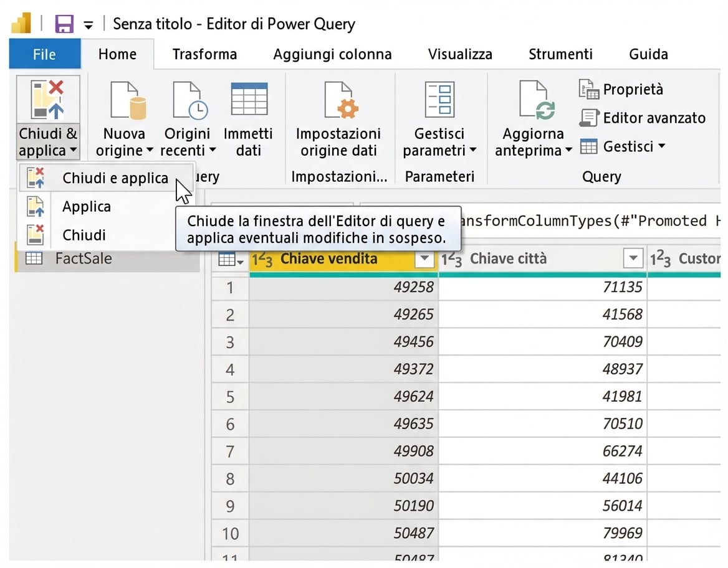Switch to the Home tab

(117, 54)
